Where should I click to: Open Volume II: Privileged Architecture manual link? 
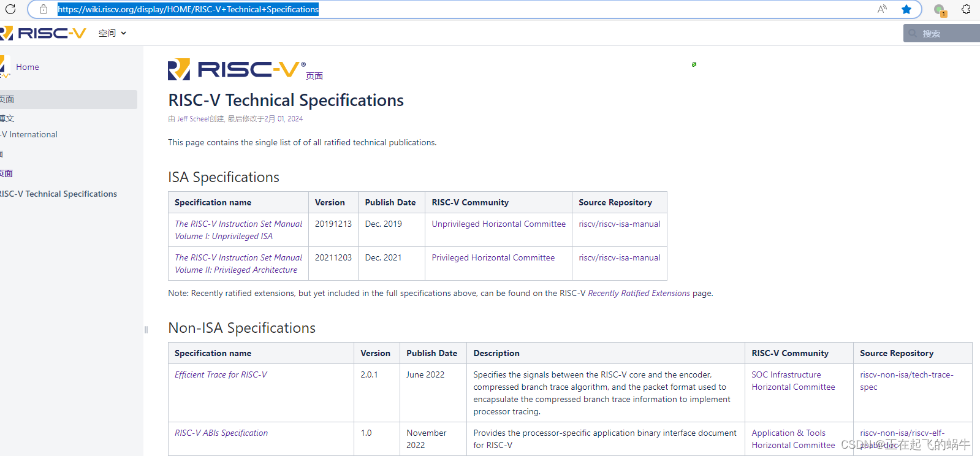pos(238,264)
